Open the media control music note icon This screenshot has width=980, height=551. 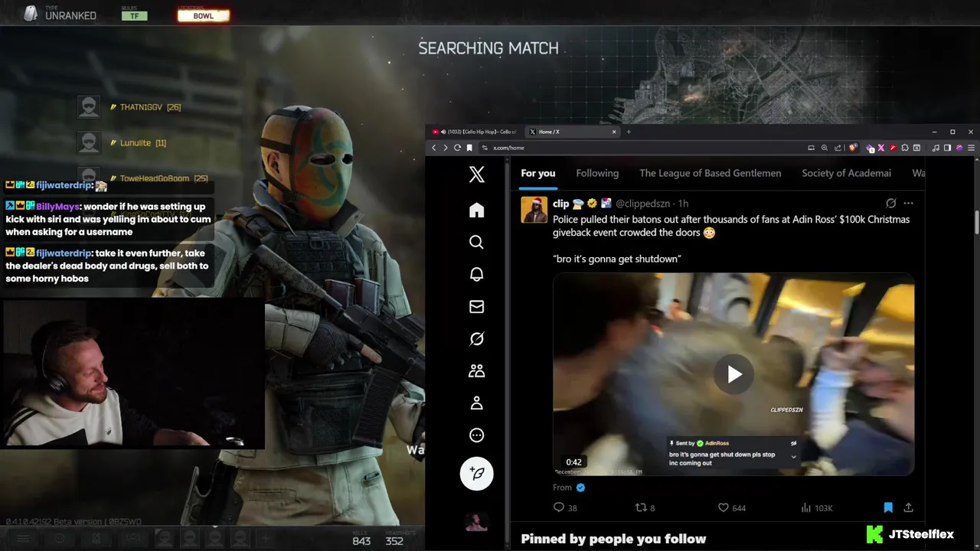[x=936, y=148]
